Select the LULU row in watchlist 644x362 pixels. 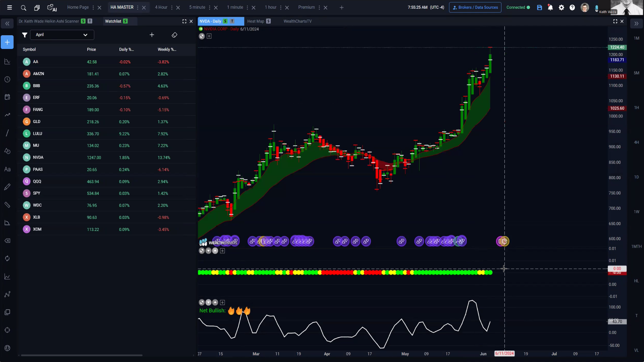(x=107, y=134)
